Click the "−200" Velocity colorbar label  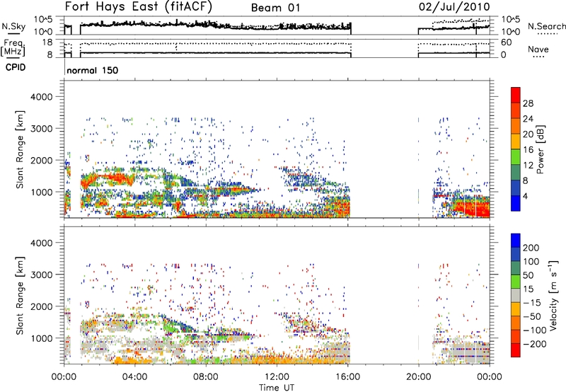pos(534,344)
